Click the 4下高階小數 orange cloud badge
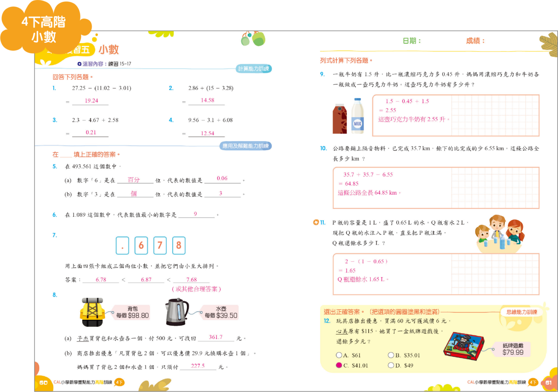Screen dimensions: 558x392 tap(44, 29)
